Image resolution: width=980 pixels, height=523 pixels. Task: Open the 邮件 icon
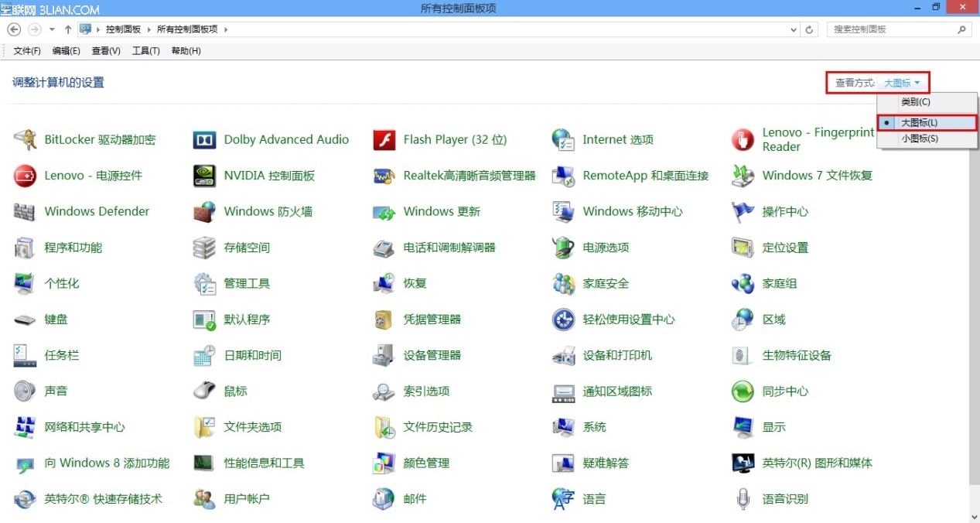pos(384,499)
